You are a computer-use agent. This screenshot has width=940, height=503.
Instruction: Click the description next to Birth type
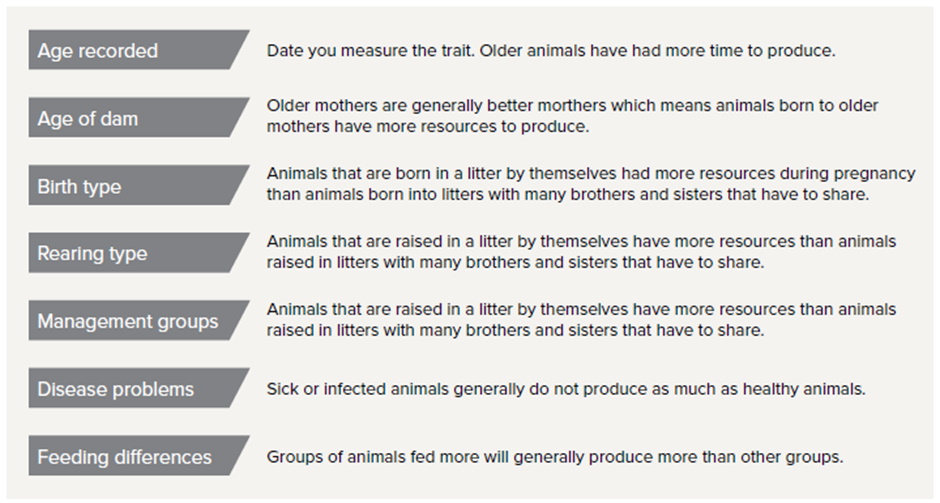[x=590, y=185]
